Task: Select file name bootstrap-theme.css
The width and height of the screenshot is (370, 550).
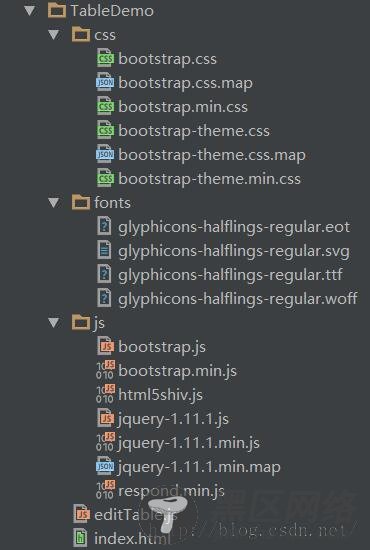Action: tap(194, 131)
